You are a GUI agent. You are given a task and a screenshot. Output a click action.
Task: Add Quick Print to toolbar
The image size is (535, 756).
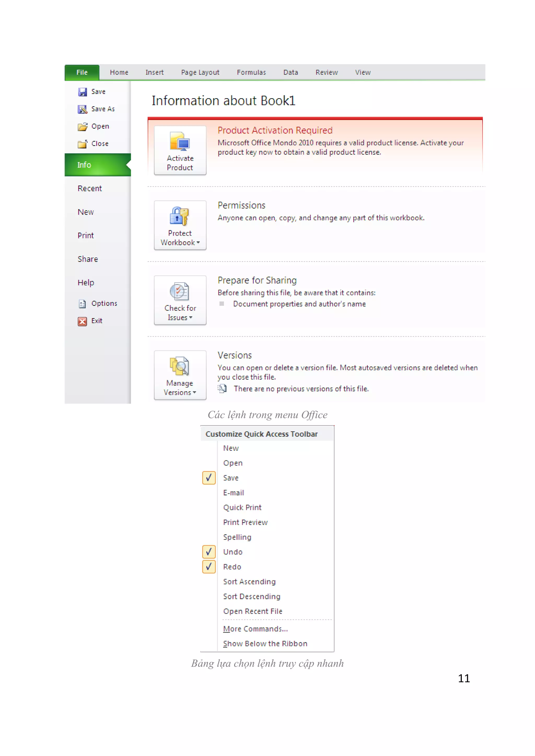[242, 507]
